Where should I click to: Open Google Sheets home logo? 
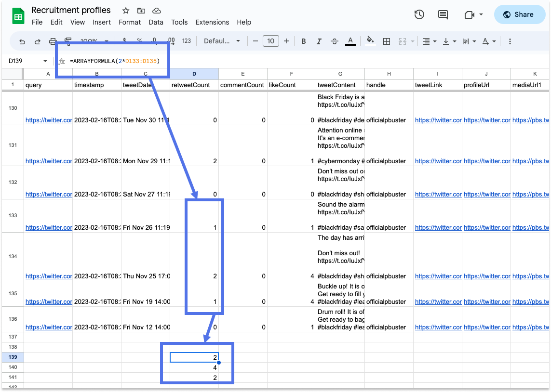[18, 16]
